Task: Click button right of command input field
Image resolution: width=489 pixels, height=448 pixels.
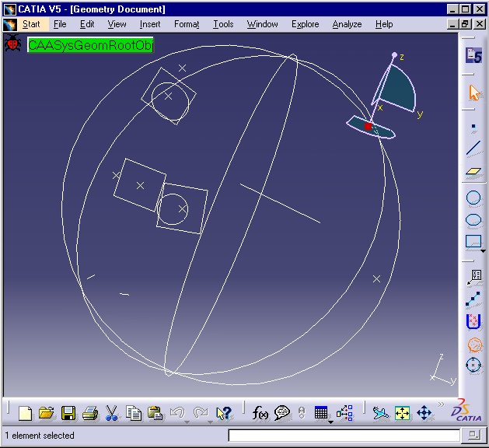Action: point(473,435)
